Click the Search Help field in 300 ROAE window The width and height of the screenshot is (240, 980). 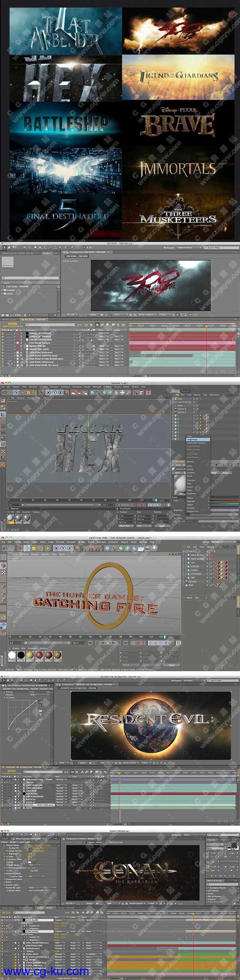221,248
